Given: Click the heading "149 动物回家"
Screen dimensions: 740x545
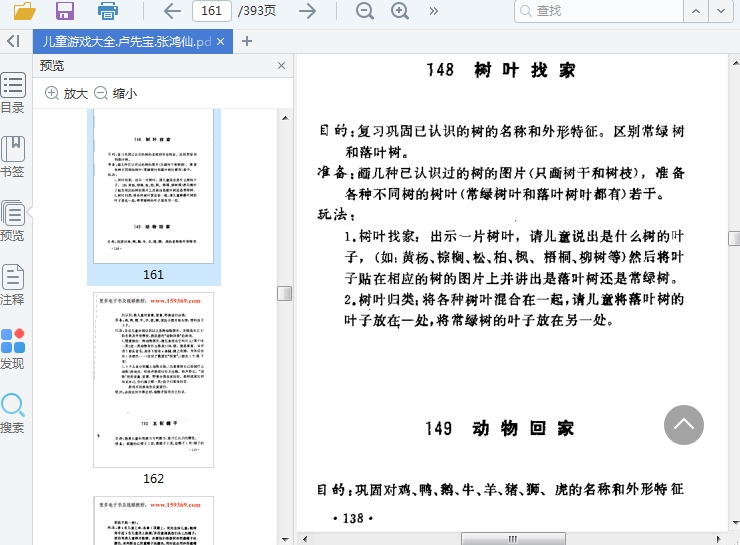Looking at the screenshot, I should point(500,428).
